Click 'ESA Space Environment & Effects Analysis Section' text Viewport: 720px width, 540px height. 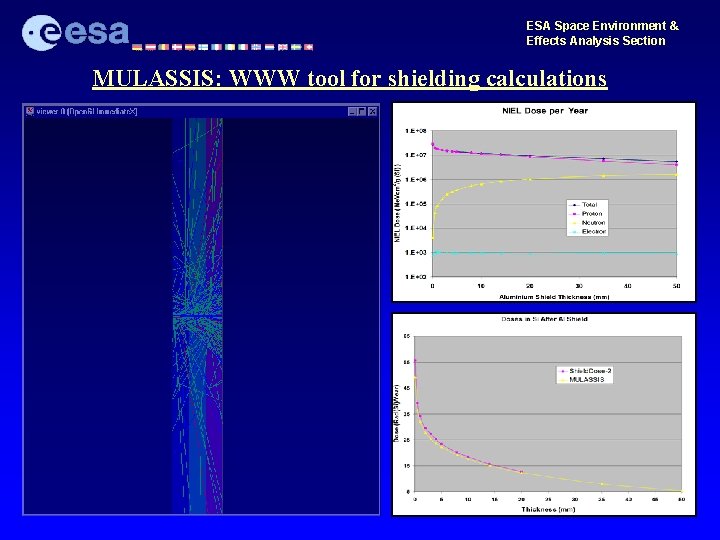(602, 33)
